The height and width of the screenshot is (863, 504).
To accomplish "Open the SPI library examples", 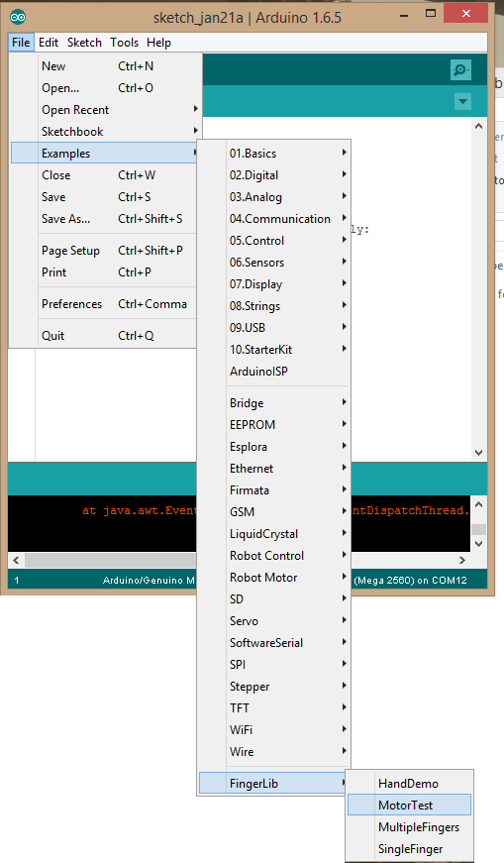I will pyautogui.click(x=274, y=664).
